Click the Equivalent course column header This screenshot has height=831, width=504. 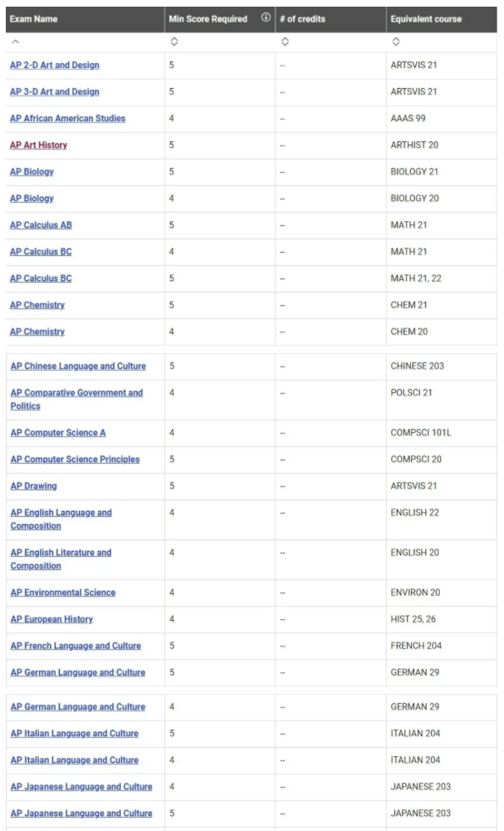click(426, 18)
